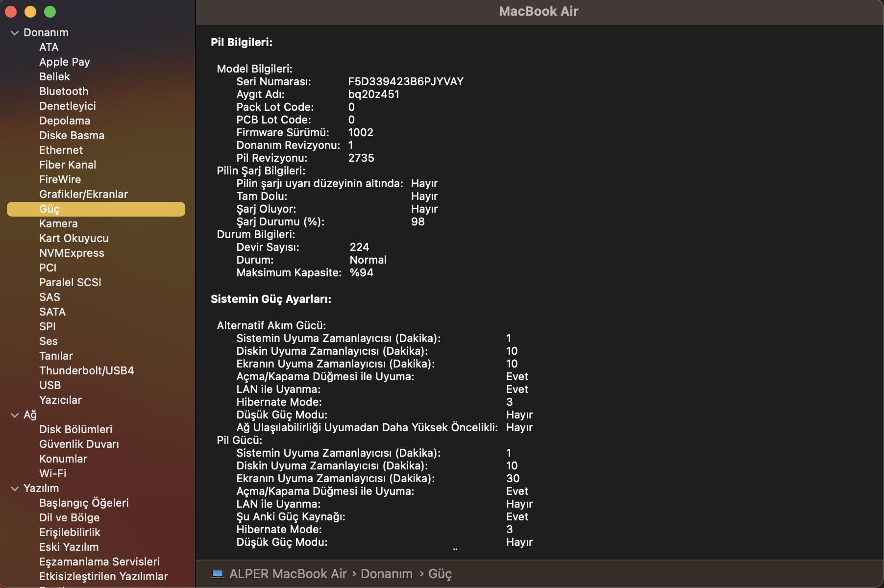The width and height of the screenshot is (884, 588).
Task: Collapse the Yazılım section
Action: pyautogui.click(x=15, y=489)
